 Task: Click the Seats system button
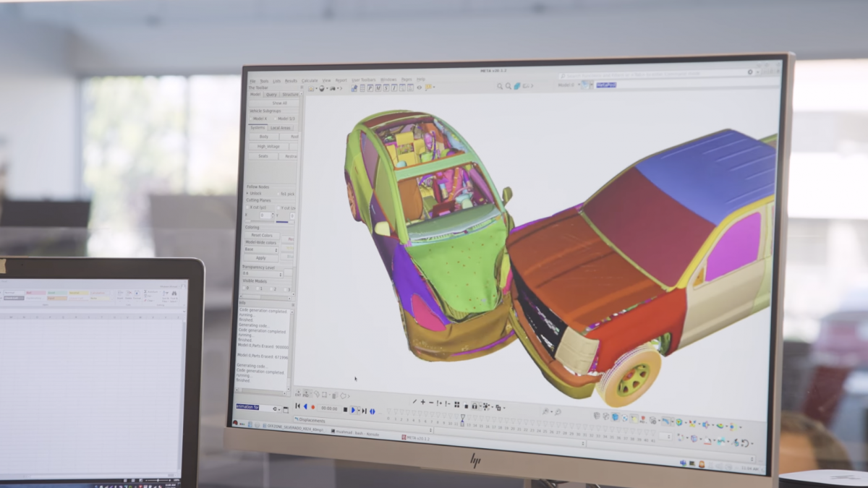pyautogui.click(x=263, y=156)
